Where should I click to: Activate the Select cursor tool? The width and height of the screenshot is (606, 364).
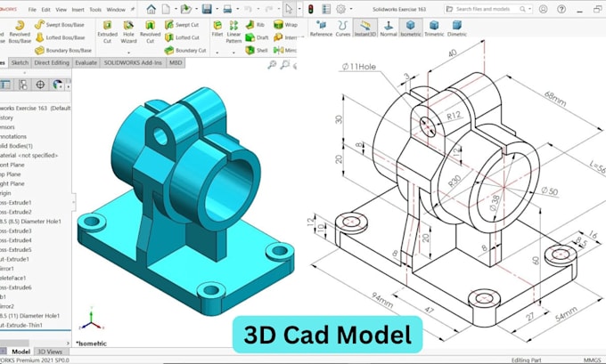point(289,9)
